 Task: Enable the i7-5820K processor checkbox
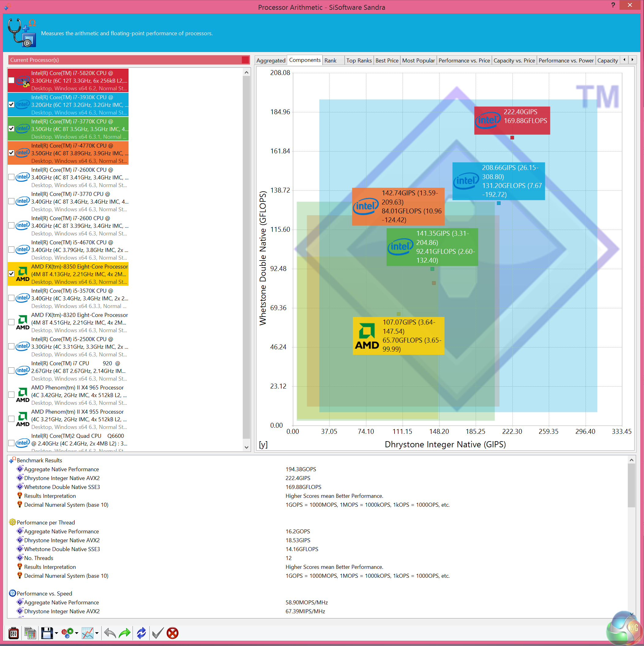click(x=11, y=80)
